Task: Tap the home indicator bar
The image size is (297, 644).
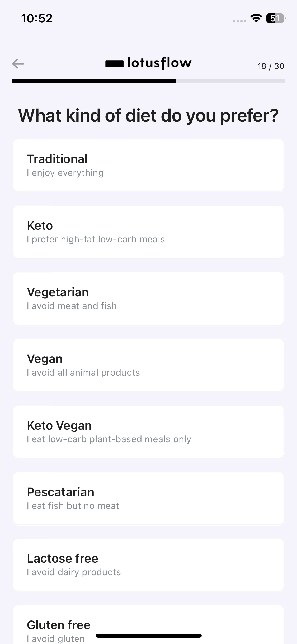Action: (x=149, y=636)
